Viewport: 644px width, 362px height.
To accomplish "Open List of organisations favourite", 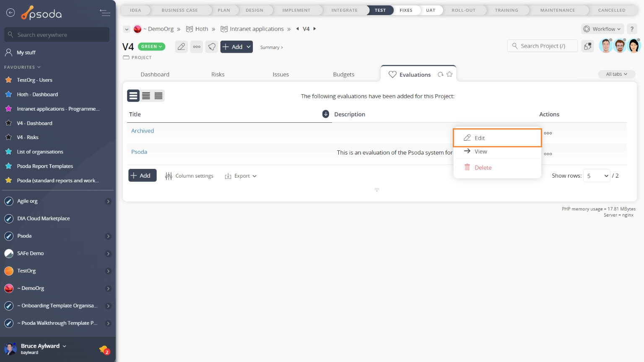I will 40,152.
